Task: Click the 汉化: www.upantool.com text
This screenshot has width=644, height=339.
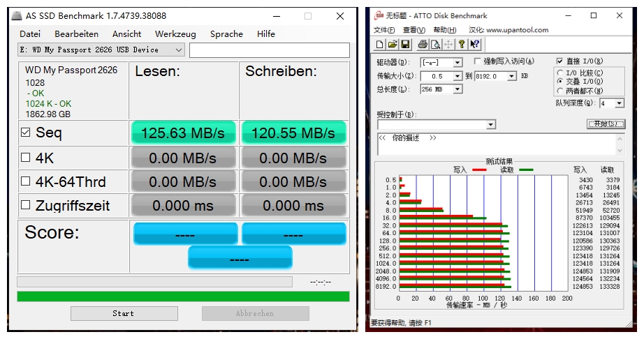Action: tap(508, 30)
